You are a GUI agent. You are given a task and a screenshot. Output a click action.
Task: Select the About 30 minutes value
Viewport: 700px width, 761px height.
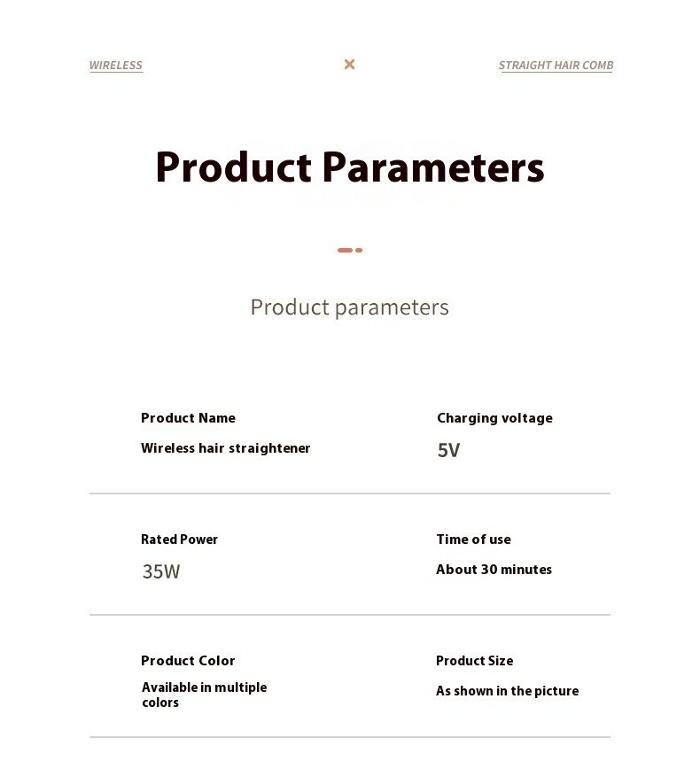(x=494, y=570)
